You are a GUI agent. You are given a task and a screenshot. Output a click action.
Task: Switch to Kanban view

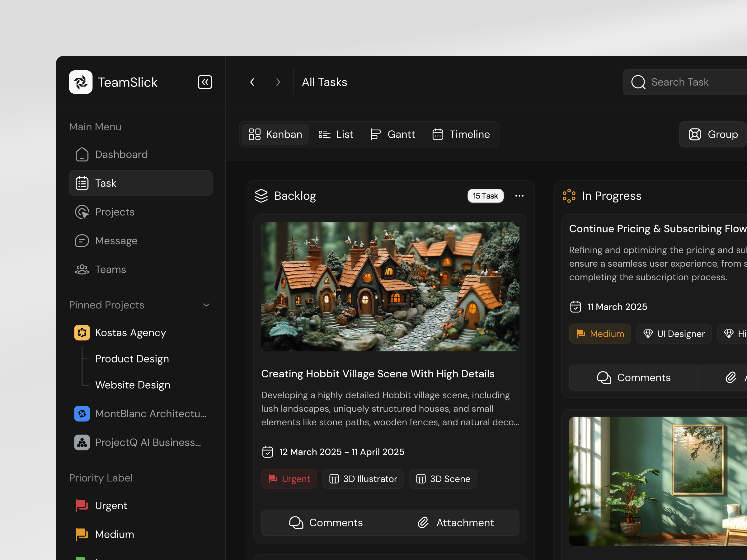tap(275, 134)
